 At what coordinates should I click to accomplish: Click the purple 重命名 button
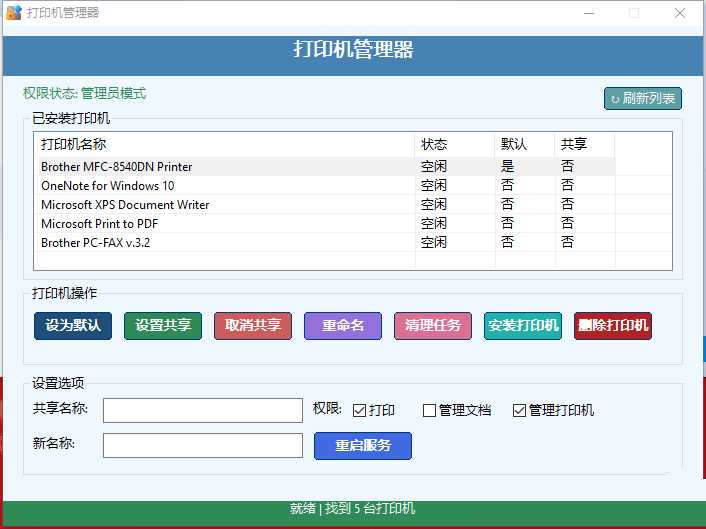[343, 326]
